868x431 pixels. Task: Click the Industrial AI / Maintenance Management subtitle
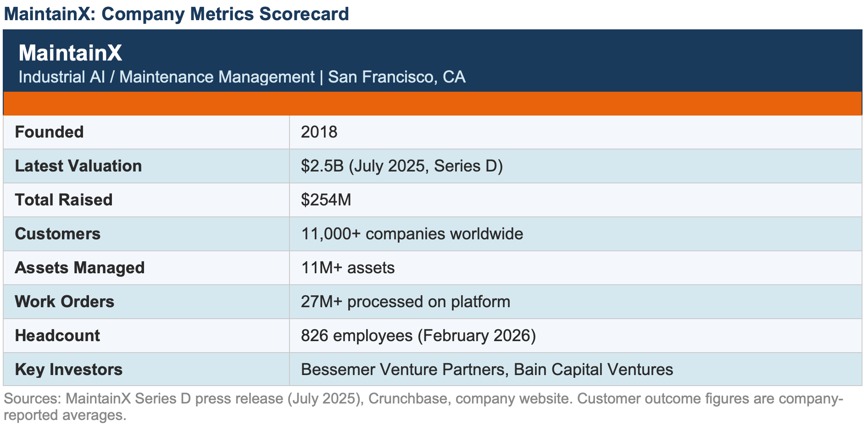tap(242, 77)
